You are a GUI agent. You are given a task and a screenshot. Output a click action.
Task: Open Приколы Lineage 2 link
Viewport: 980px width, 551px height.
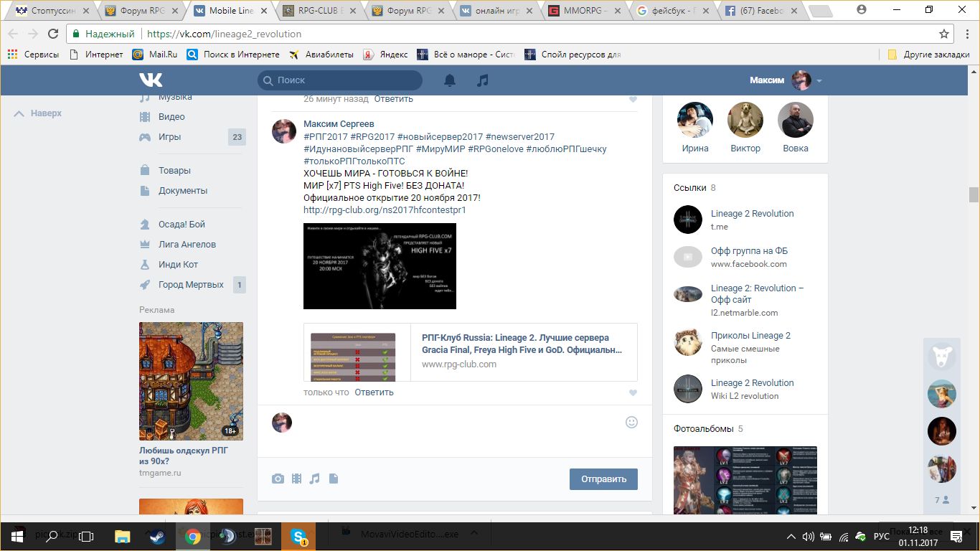click(750, 336)
